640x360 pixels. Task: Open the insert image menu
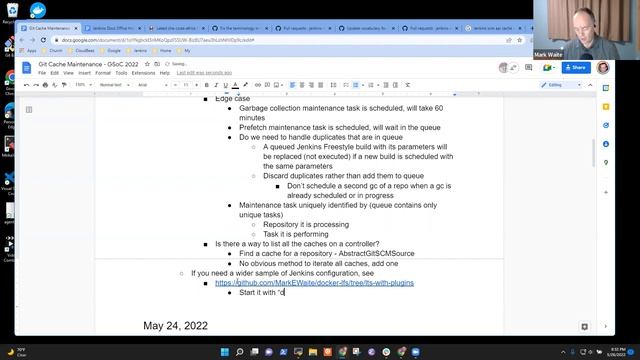tap(278, 85)
